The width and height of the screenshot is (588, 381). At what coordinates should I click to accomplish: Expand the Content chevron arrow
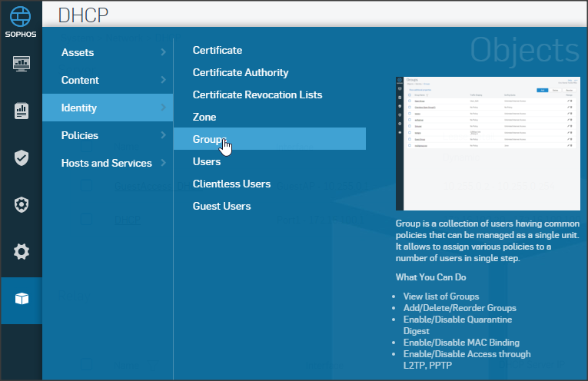[163, 80]
